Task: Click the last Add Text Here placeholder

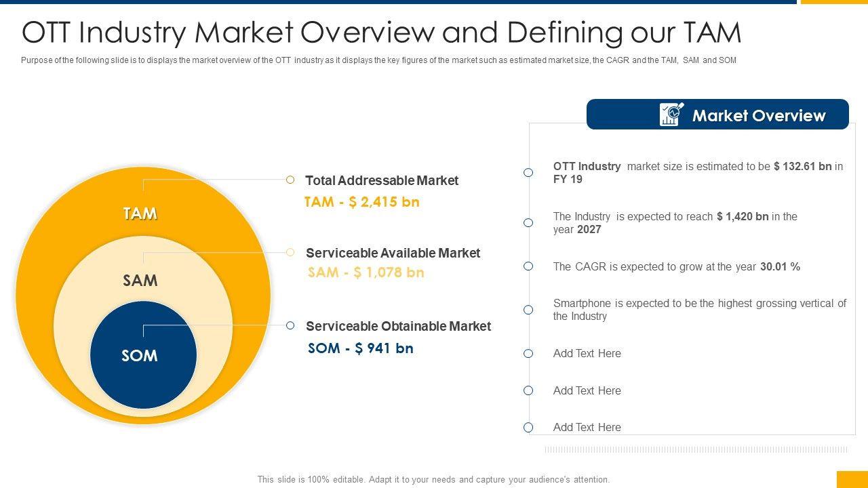Action: click(587, 427)
